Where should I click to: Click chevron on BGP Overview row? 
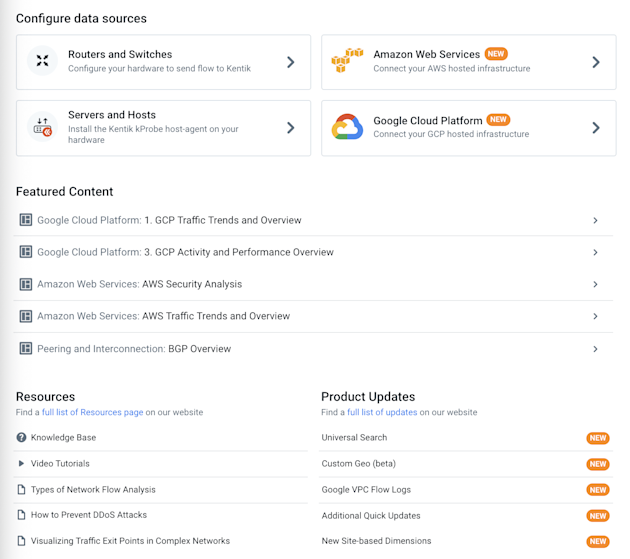tap(595, 349)
